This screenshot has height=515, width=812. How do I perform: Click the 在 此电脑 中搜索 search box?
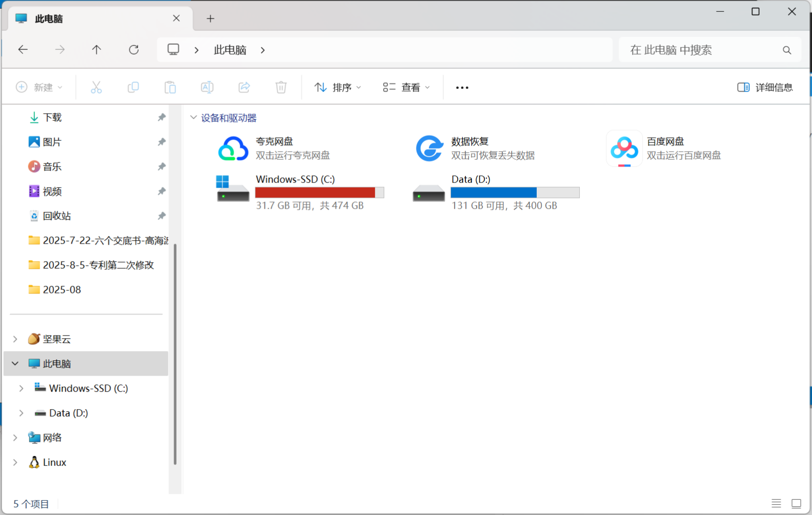(x=710, y=50)
